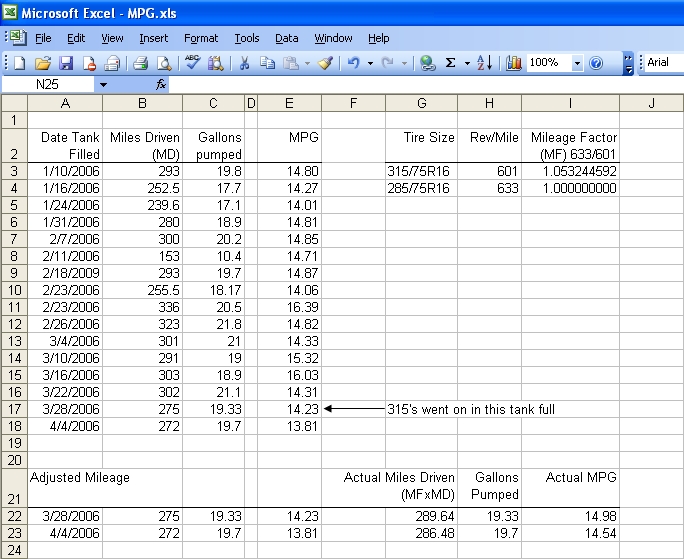Open the Data menu
Screen dimensions: 684x559
pyautogui.click(x=287, y=38)
